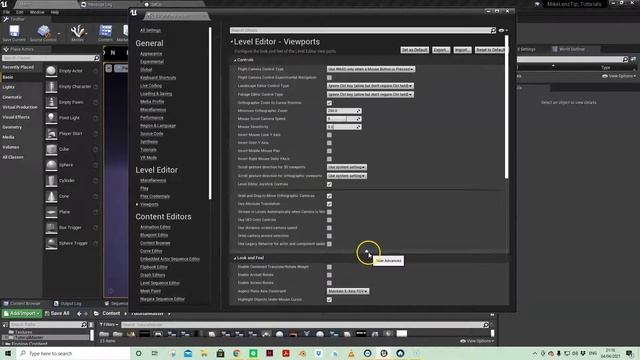Adjust Mouse Sensitivity slider field
This screenshot has width=640, height=360.
click(x=344, y=127)
